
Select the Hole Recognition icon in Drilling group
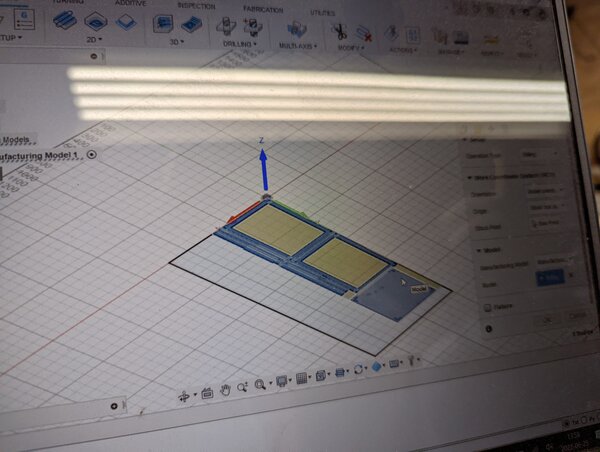253,28
